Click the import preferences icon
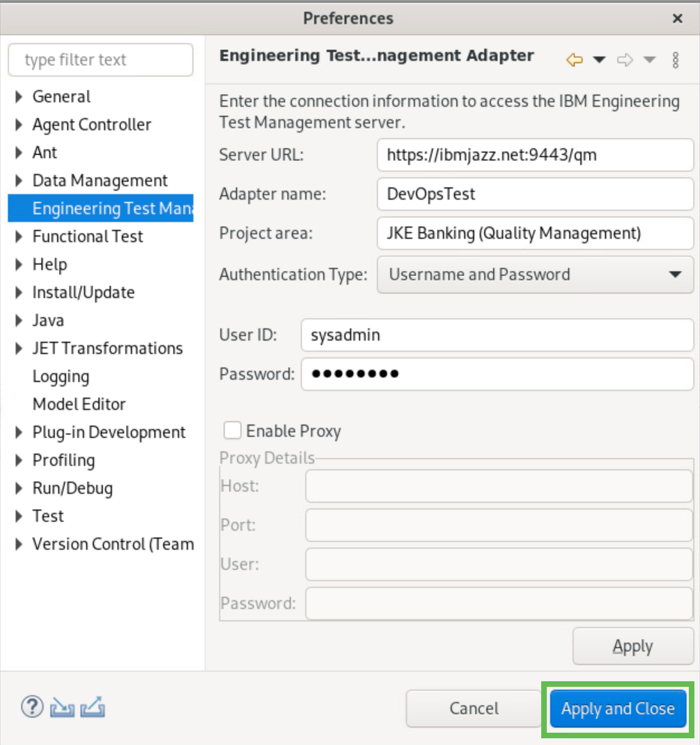 click(x=62, y=708)
